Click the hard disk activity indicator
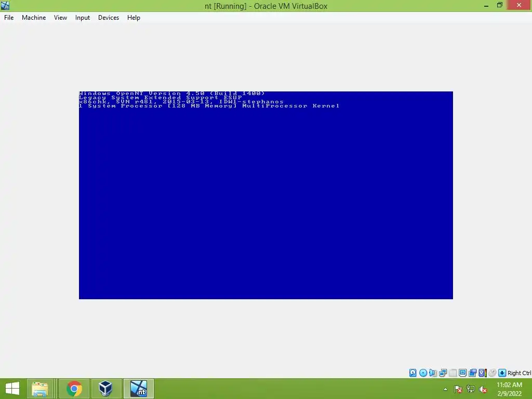Screen dimensions: 532x399 point(413,373)
